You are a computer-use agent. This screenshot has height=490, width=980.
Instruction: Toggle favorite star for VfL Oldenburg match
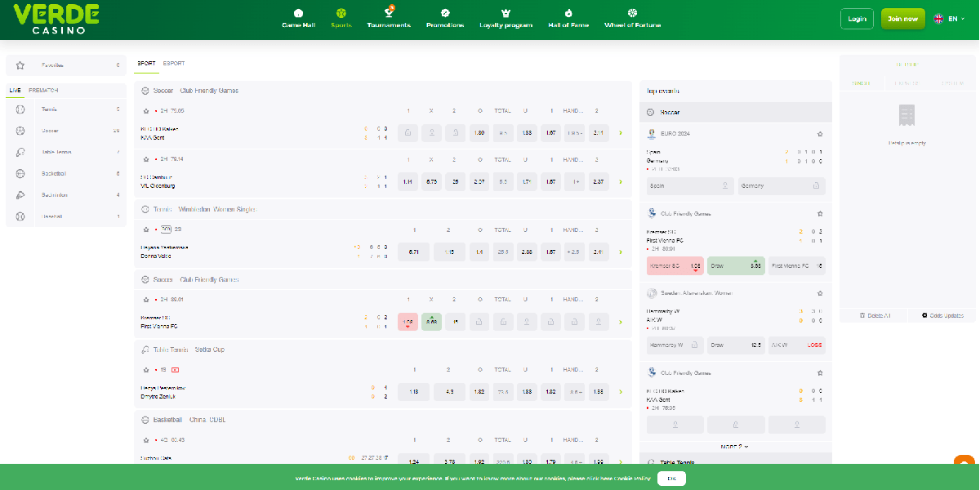tap(146, 159)
